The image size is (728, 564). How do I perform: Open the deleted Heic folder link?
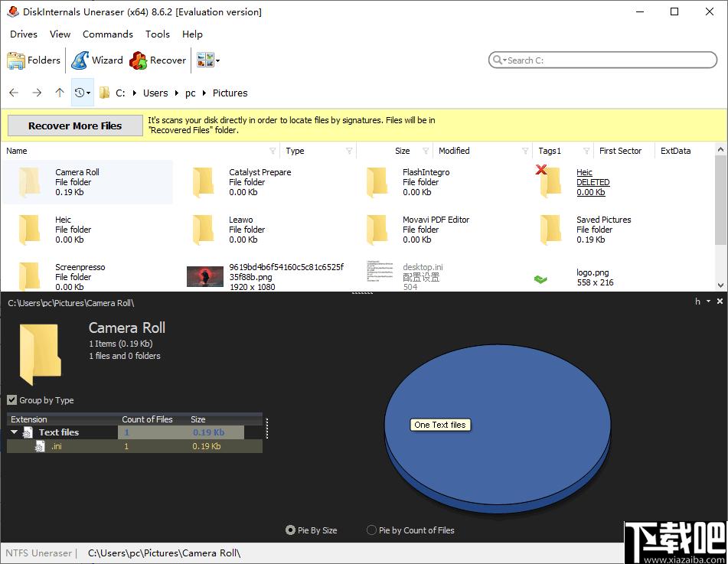click(x=585, y=172)
